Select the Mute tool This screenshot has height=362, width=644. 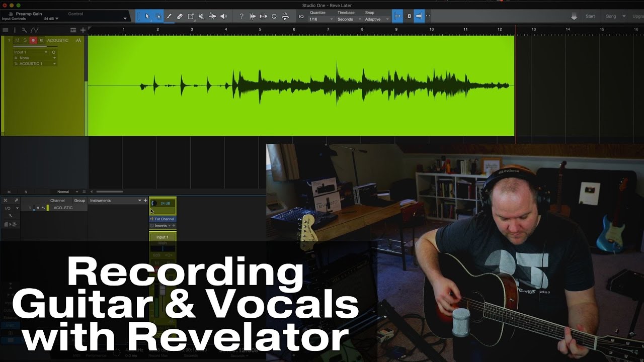click(x=201, y=16)
